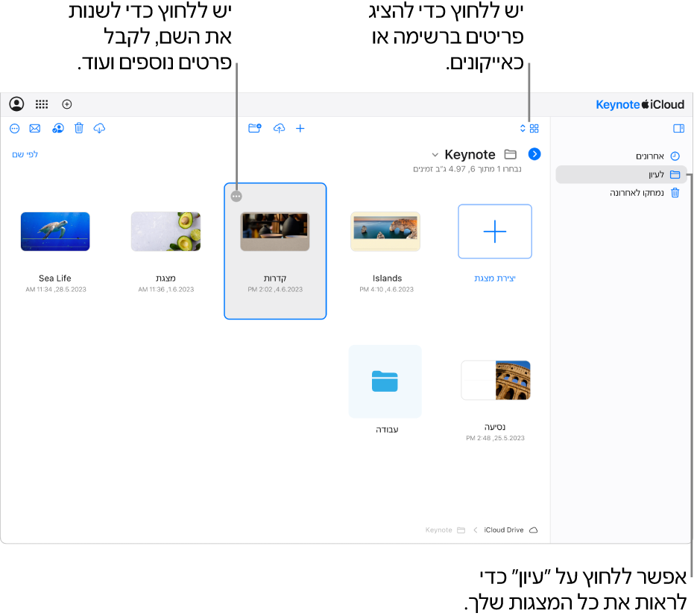The image size is (694, 616).
Task: Go to iCloud Drive in breadcrumb
Action: pyautogui.click(x=504, y=530)
